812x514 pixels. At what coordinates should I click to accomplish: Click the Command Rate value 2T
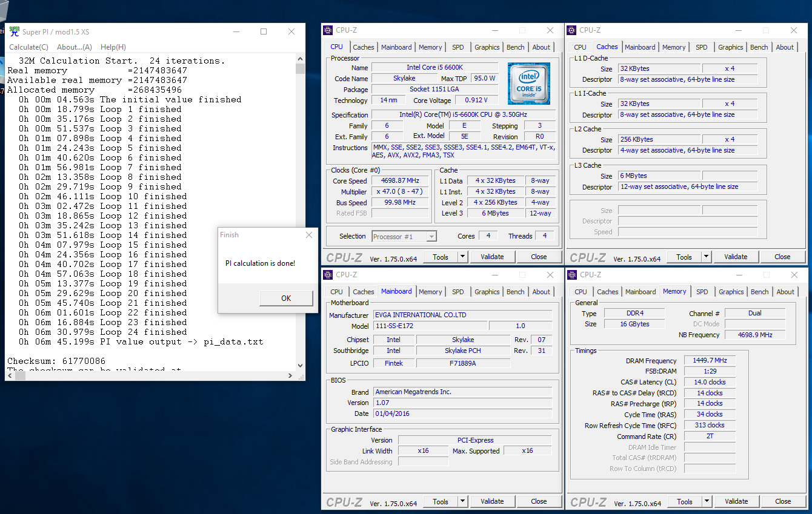click(710, 437)
